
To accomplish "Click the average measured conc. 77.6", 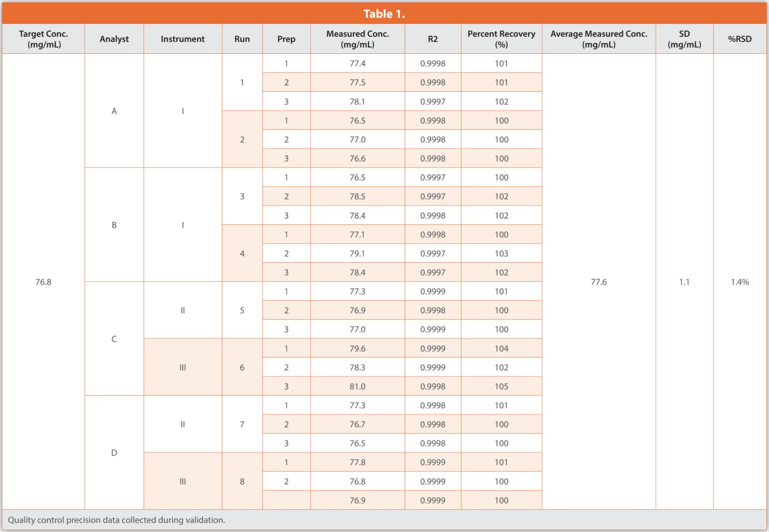I will point(598,282).
